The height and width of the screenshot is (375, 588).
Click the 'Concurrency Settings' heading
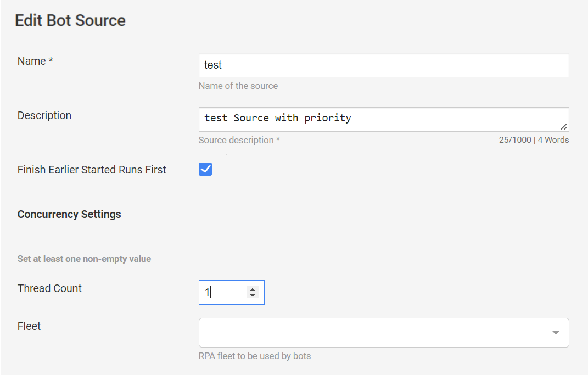click(x=69, y=215)
